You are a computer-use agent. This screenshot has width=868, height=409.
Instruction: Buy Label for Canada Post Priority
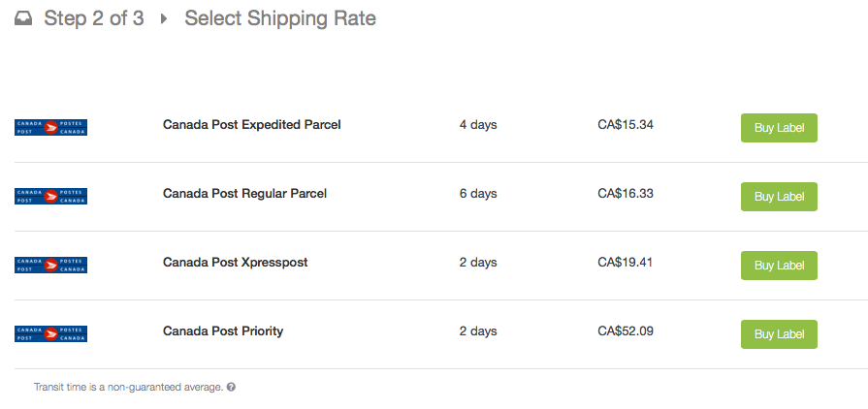pos(779,334)
